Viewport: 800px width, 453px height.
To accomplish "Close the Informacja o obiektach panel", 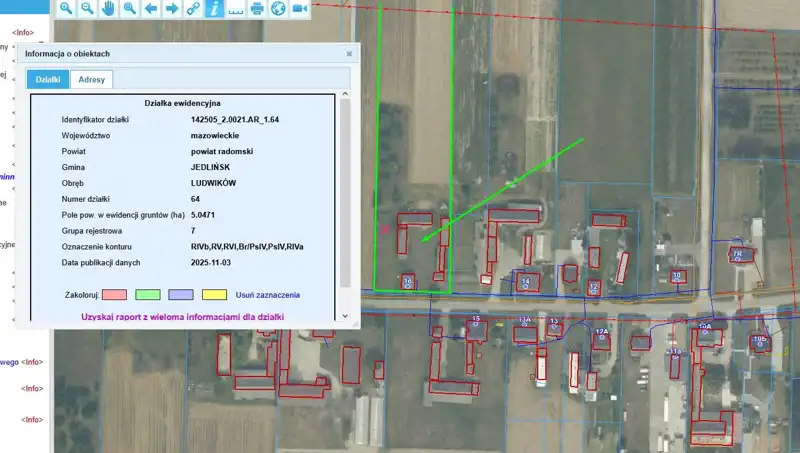I will [349, 54].
